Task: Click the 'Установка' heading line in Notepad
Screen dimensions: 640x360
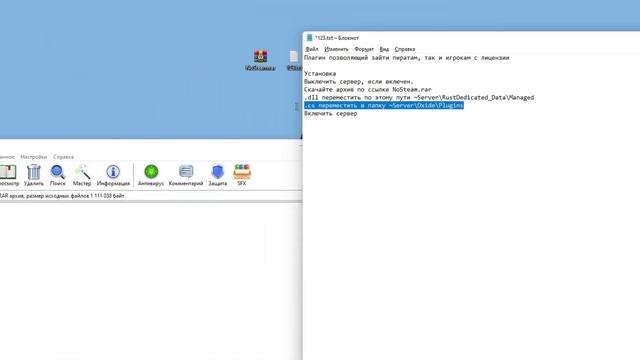Action: coord(320,74)
